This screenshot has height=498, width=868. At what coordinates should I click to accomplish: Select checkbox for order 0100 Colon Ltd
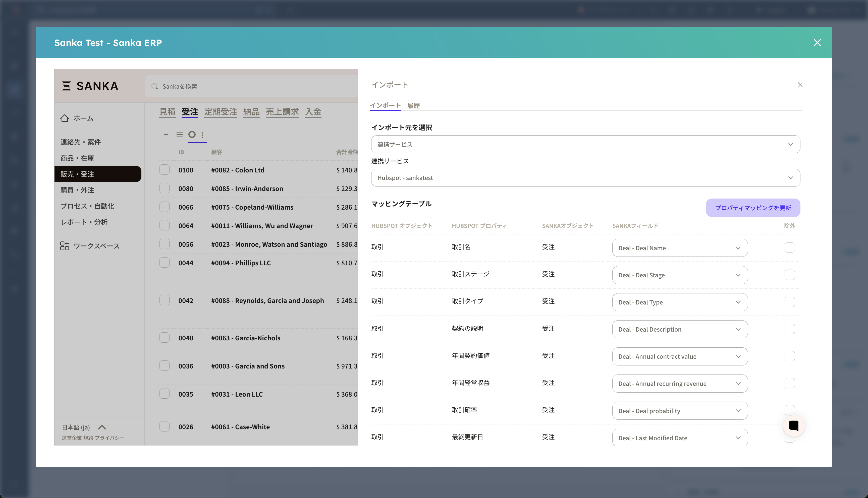point(165,170)
